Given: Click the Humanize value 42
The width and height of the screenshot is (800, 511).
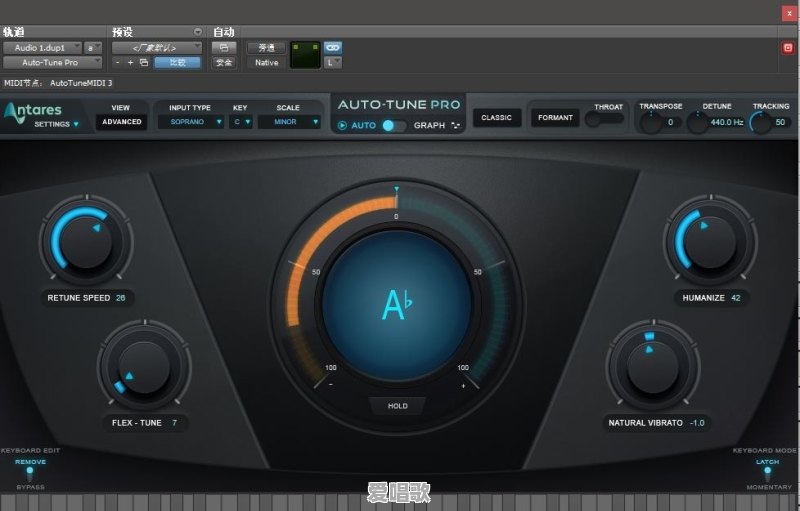Looking at the screenshot, I should pyautogui.click(x=736, y=298).
